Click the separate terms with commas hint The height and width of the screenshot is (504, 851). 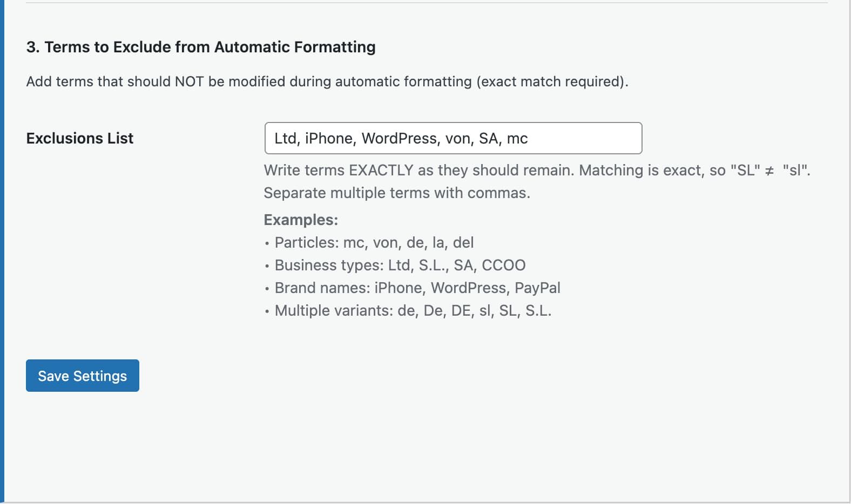(x=397, y=193)
